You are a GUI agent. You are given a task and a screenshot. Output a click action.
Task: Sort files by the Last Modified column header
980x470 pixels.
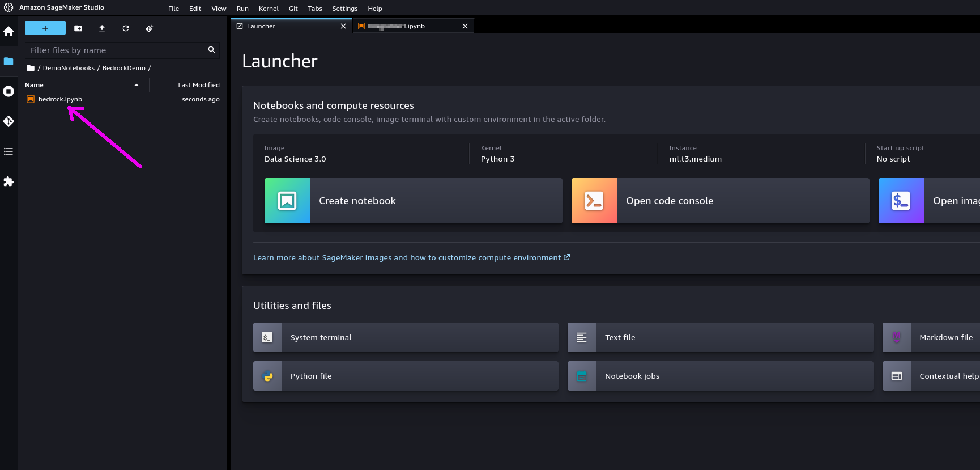click(188, 85)
